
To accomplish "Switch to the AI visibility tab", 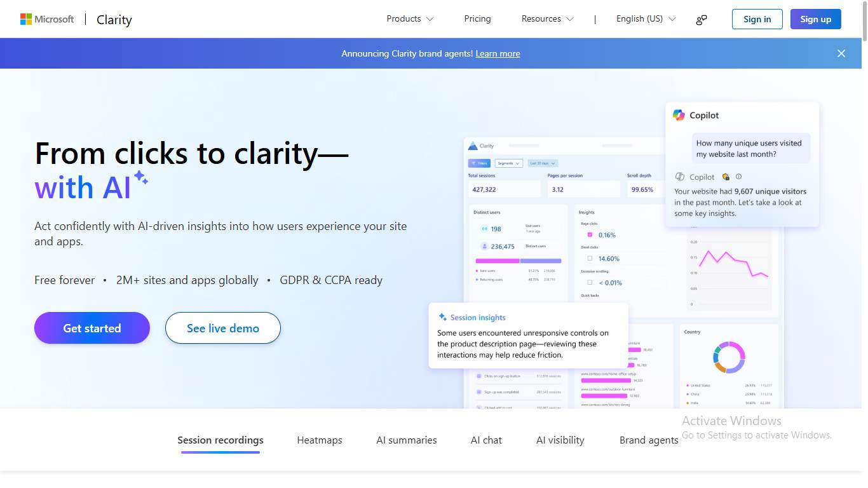I will 560,440.
